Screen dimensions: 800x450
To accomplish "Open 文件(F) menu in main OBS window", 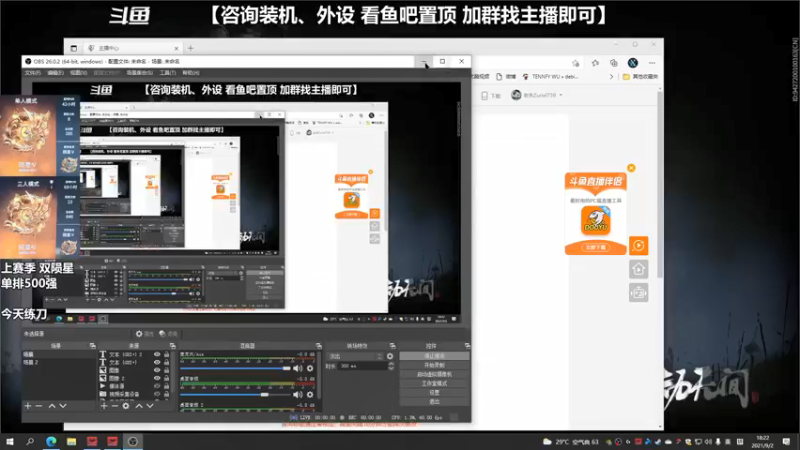I will [33, 73].
